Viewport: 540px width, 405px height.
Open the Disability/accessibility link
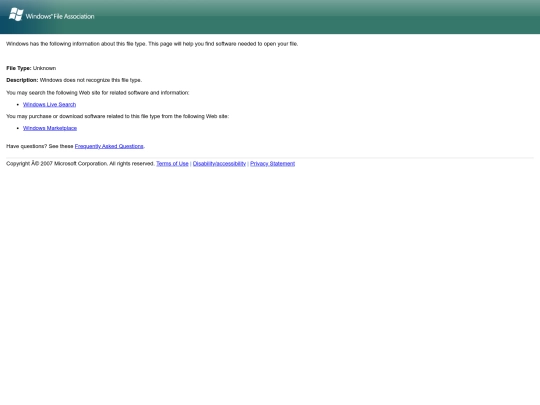coord(219,164)
